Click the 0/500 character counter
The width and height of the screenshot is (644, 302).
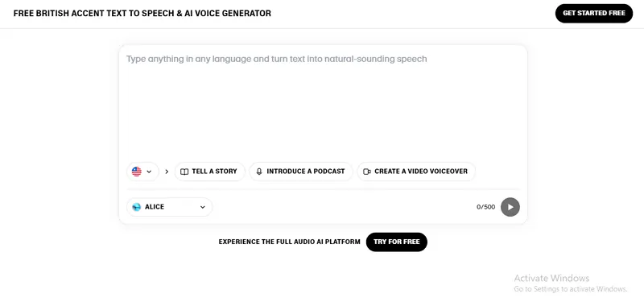(486, 207)
